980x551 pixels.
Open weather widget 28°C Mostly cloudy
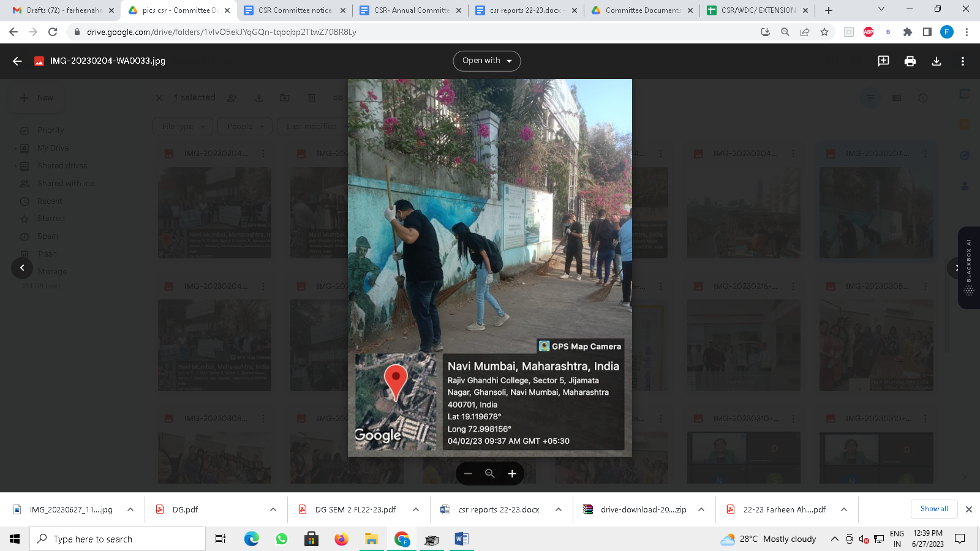point(769,539)
